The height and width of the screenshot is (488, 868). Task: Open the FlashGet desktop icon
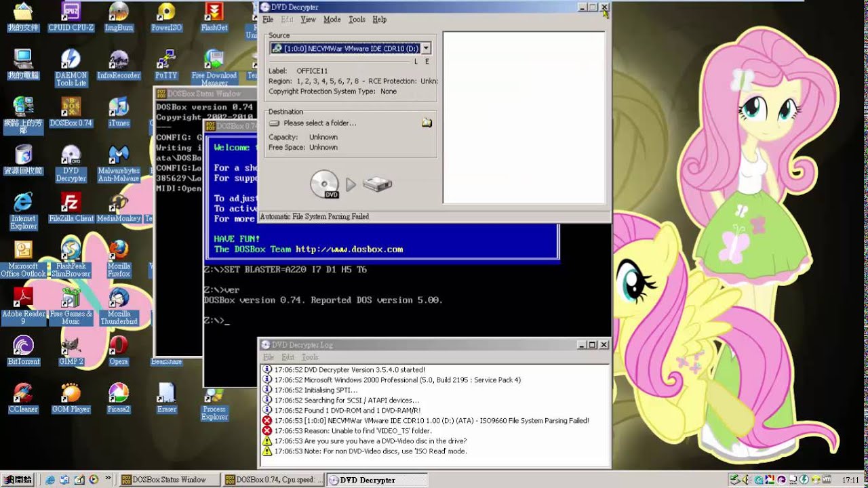214,18
